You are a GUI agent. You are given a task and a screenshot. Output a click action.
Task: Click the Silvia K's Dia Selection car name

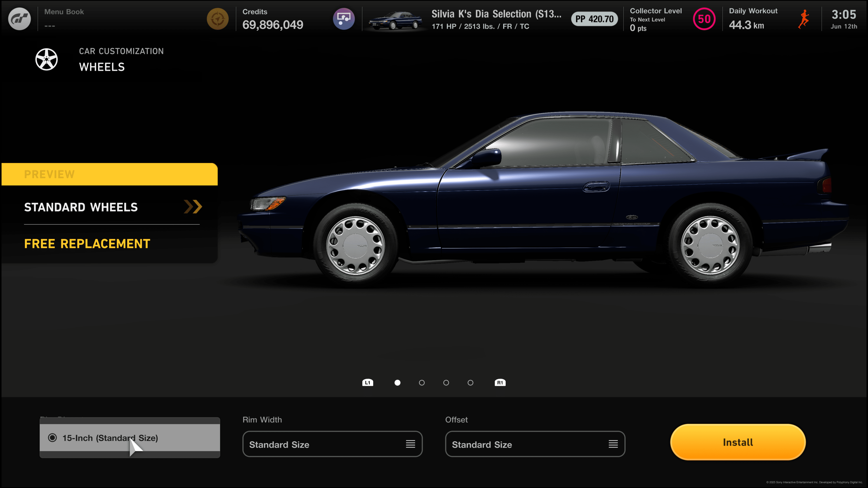(x=497, y=14)
